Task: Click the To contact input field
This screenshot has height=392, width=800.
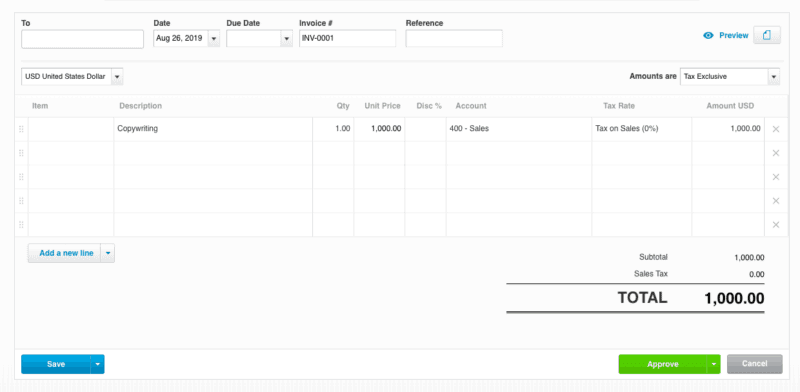Action: click(x=83, y=39)
